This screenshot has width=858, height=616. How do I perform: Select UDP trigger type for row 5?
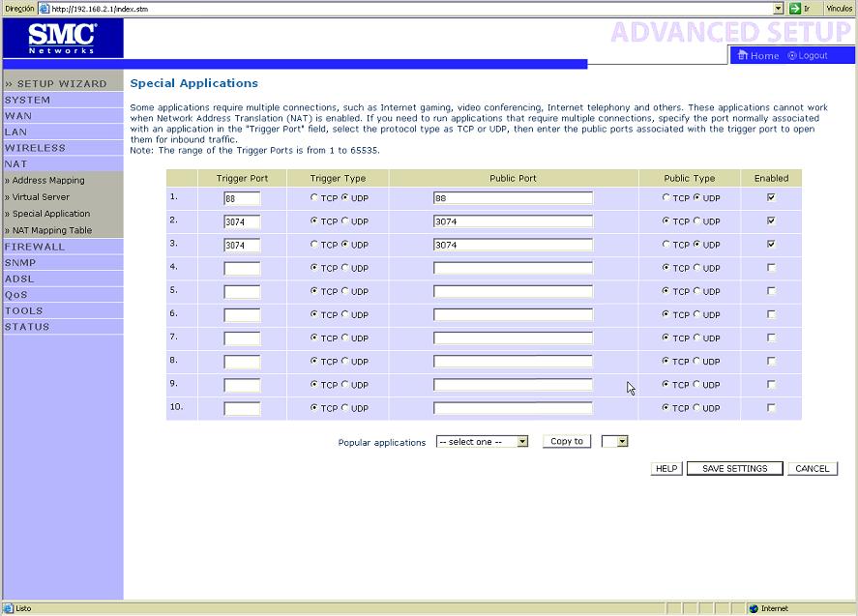click(x=344, y=291)
